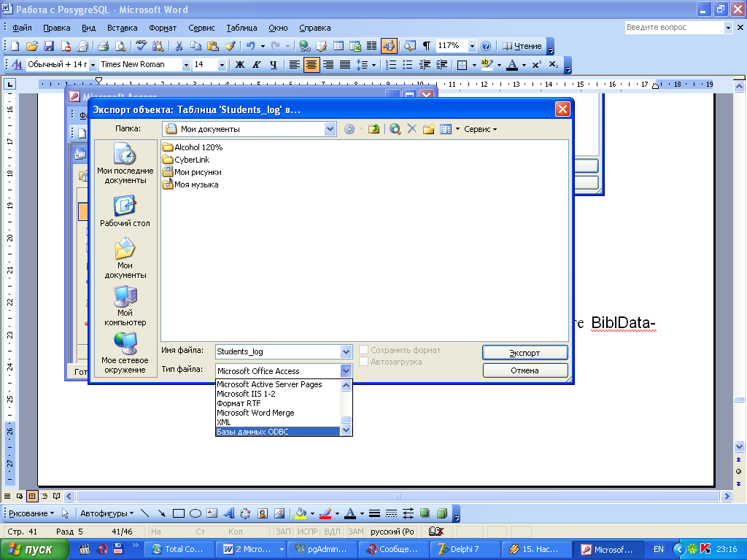The width and height of the screenshot is (747, 560).
Task: Click the Superscript x² icon
Action: click(x=536, y=65)
